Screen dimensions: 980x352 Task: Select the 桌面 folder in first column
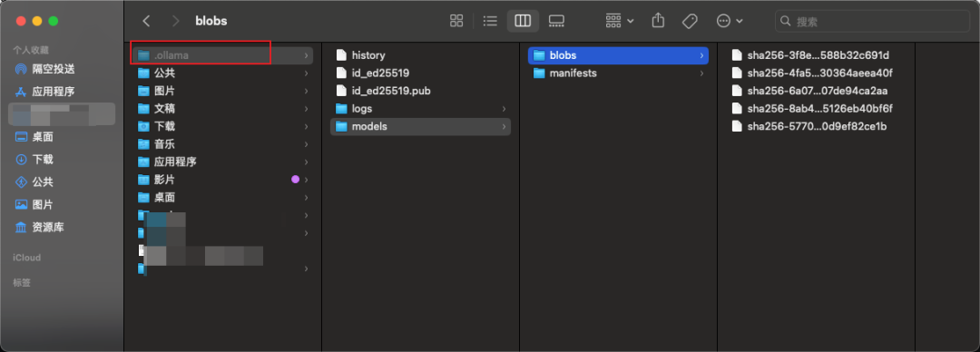point(223,198)
